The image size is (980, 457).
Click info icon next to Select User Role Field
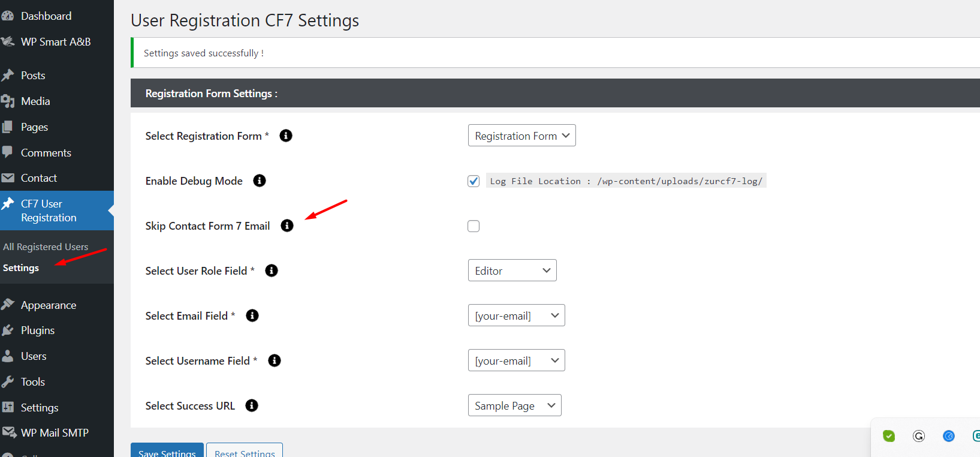272,270
